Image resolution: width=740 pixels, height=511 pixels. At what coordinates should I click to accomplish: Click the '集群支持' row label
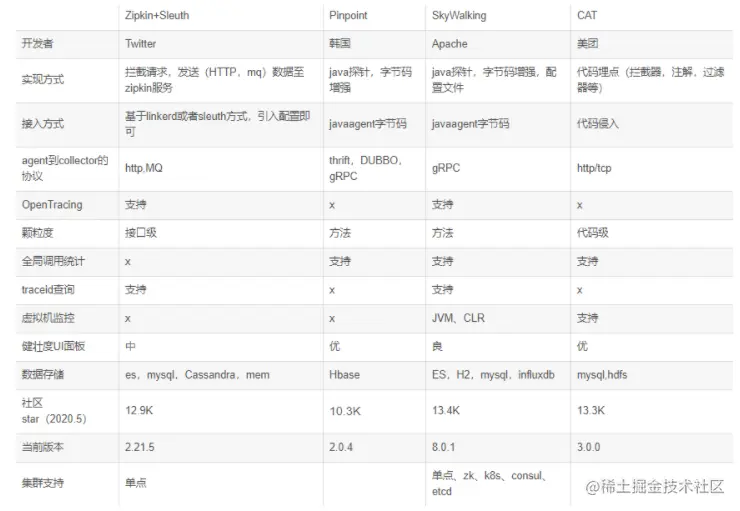click(42, 483)
